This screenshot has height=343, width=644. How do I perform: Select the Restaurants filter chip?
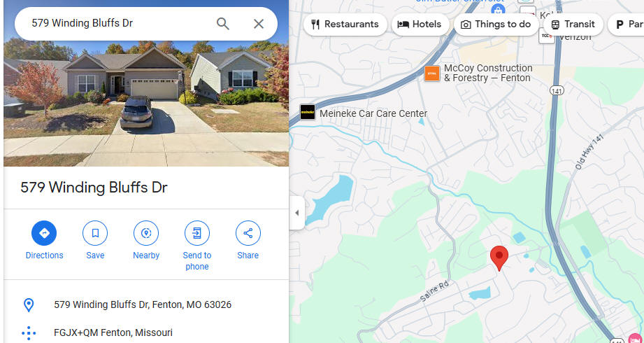tap(345, 24)
